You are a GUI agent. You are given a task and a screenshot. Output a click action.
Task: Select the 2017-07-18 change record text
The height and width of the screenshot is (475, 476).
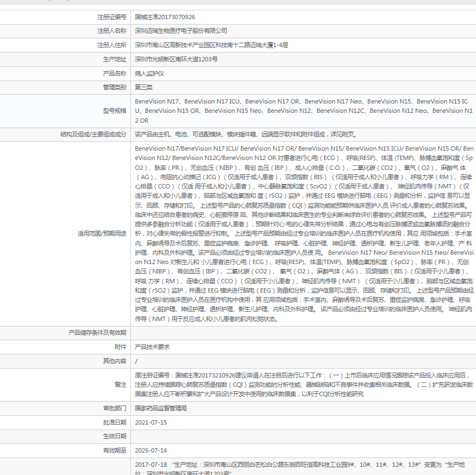tap(300, 468)
